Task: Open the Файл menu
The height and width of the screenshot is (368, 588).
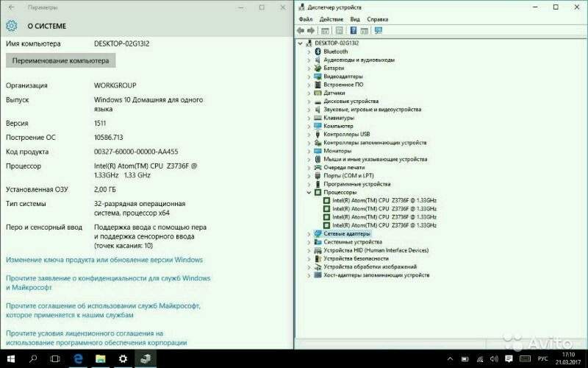Action: [306, 19]
